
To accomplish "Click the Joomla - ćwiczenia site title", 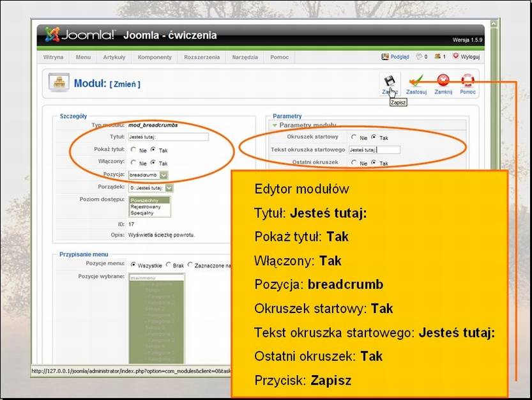I will [x=170, y=35].
